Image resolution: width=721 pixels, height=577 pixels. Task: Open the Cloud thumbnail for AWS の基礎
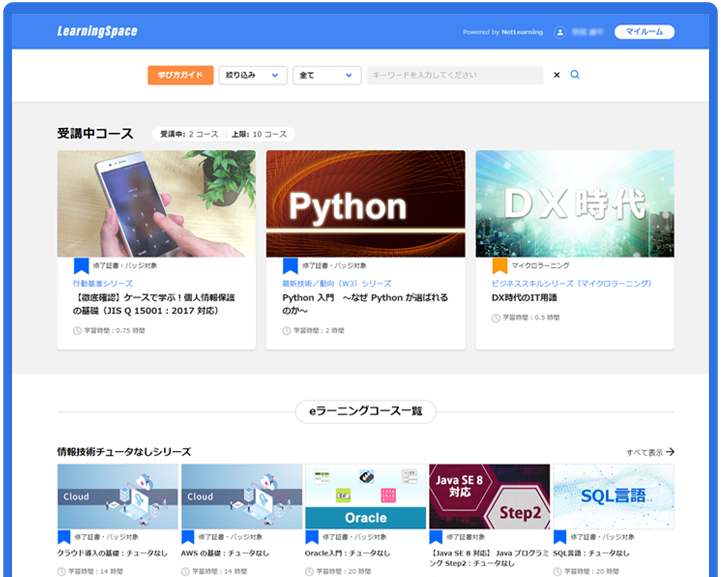click(242, 497)
